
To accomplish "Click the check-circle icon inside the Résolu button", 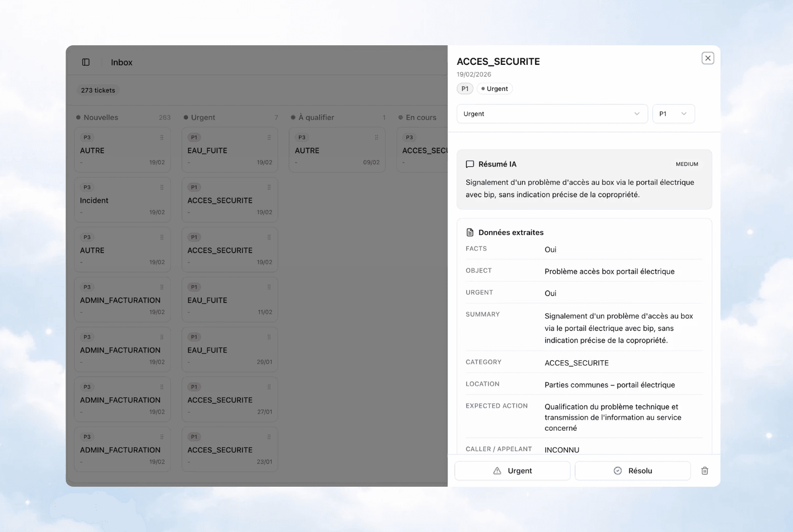I will click(617, 470).
